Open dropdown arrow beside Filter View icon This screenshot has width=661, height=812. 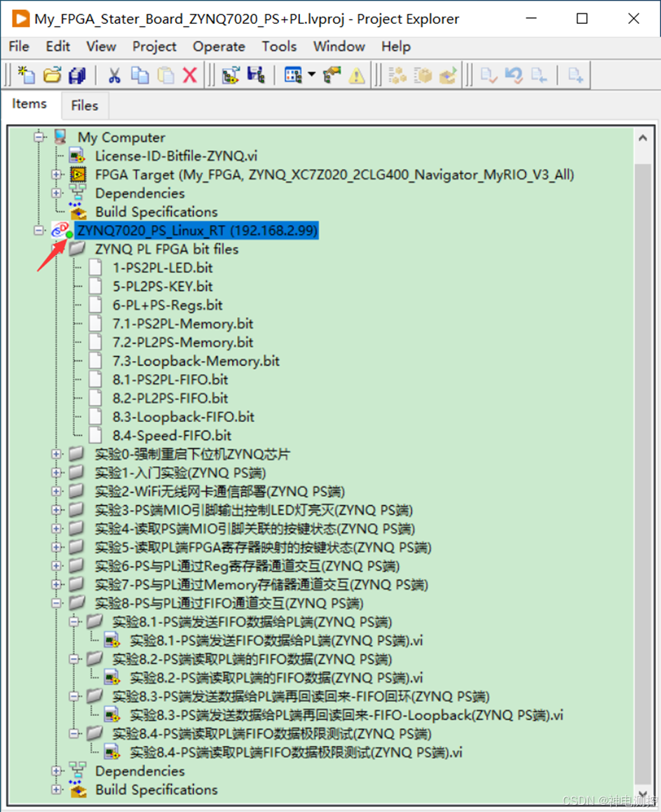[312, 74]
